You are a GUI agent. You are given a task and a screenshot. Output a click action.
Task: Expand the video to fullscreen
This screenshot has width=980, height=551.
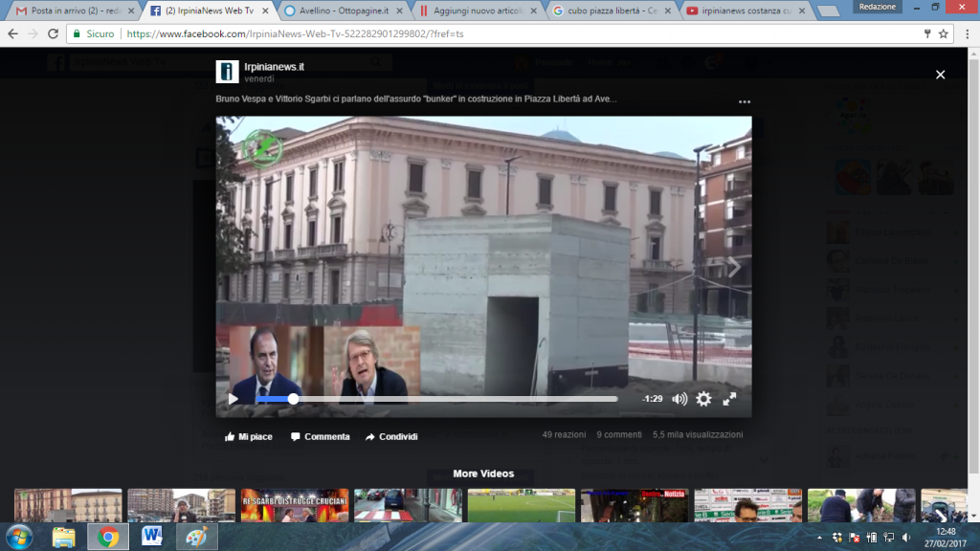729,399
